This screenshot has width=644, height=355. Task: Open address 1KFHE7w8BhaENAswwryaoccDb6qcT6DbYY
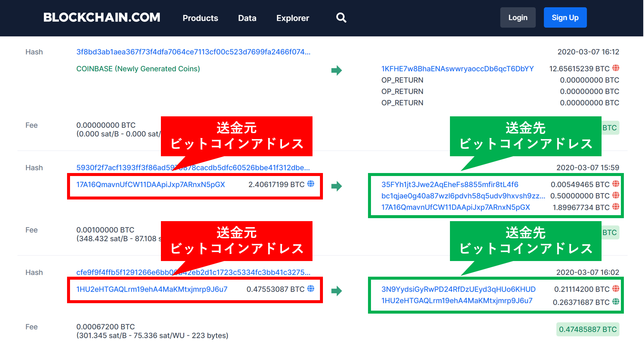click(x=457, y=68)
